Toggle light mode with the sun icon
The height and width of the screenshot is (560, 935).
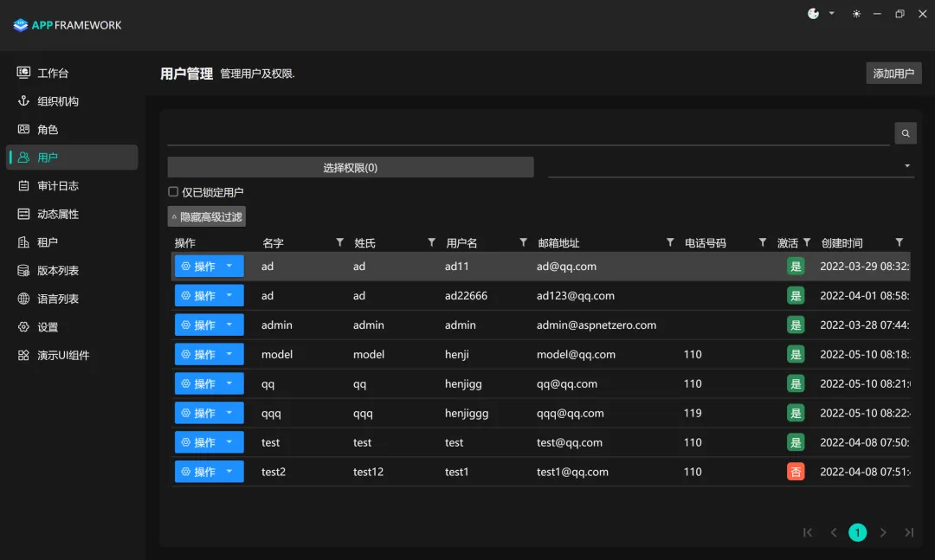tap(856, 14)
